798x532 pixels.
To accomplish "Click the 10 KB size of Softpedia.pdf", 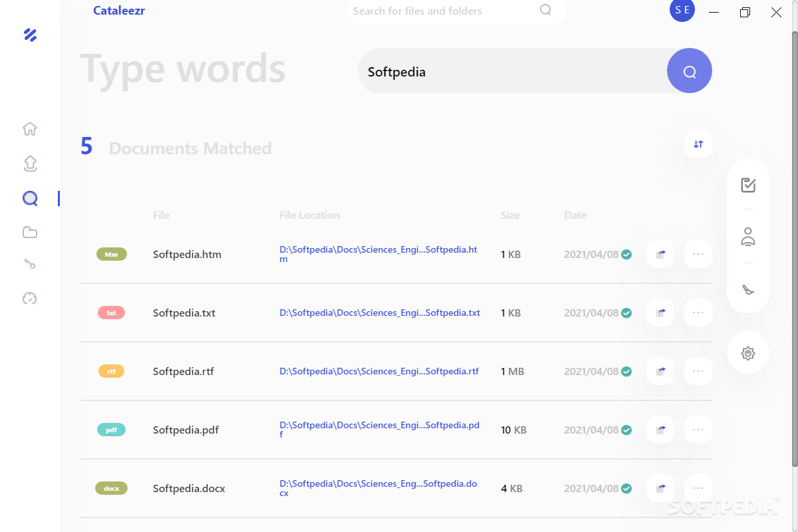I will click(513, 430).
